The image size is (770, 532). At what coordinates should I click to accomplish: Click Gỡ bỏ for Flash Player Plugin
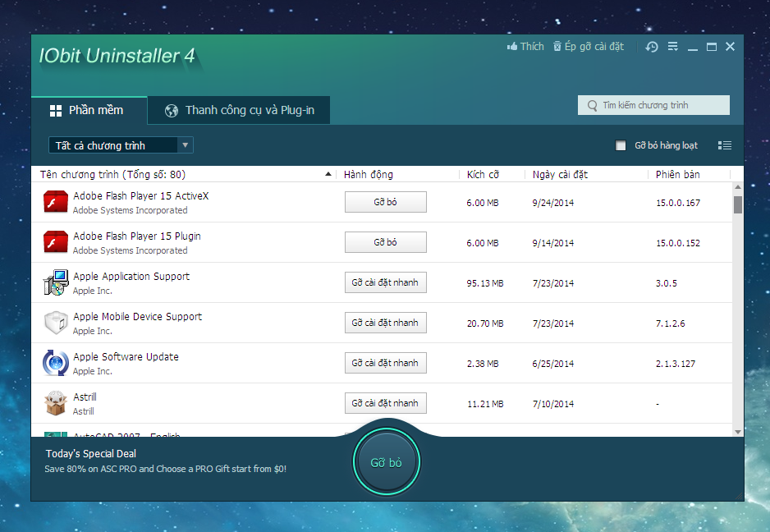(386, 242)
